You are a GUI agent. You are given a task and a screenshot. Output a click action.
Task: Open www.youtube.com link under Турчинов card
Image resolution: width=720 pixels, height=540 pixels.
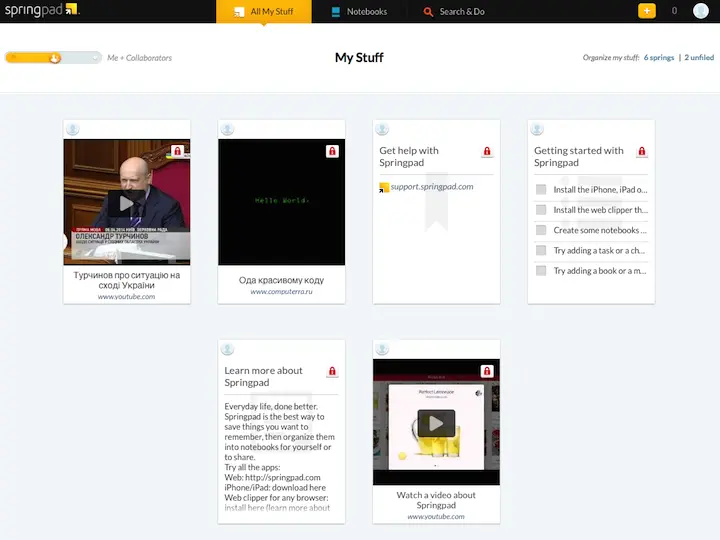(x=126, y=297)
